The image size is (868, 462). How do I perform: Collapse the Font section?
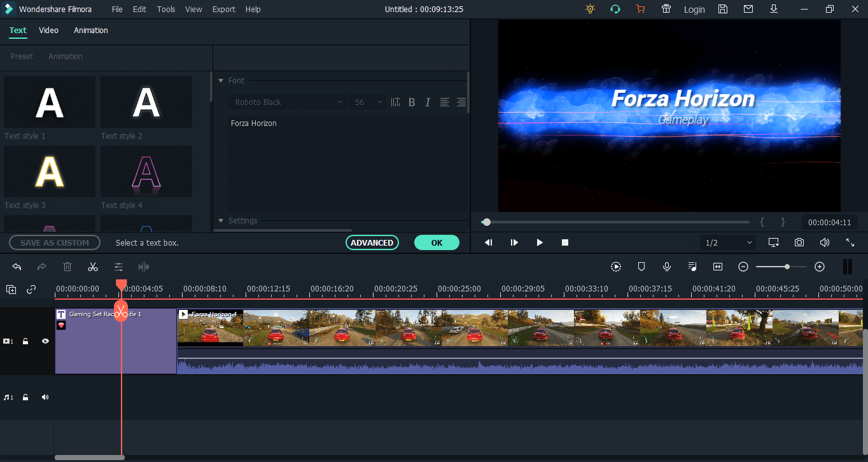[x=221, y=81]
